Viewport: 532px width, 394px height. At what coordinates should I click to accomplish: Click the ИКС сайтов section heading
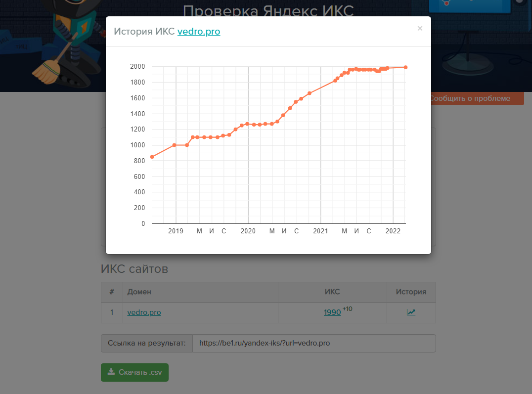pyautogui.click(x=134, y=269)
